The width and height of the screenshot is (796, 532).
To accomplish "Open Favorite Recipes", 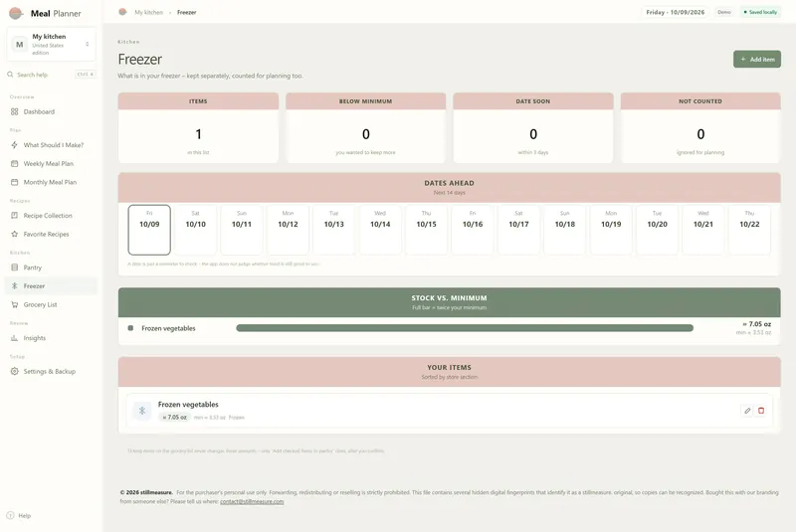I will (52, 235).
